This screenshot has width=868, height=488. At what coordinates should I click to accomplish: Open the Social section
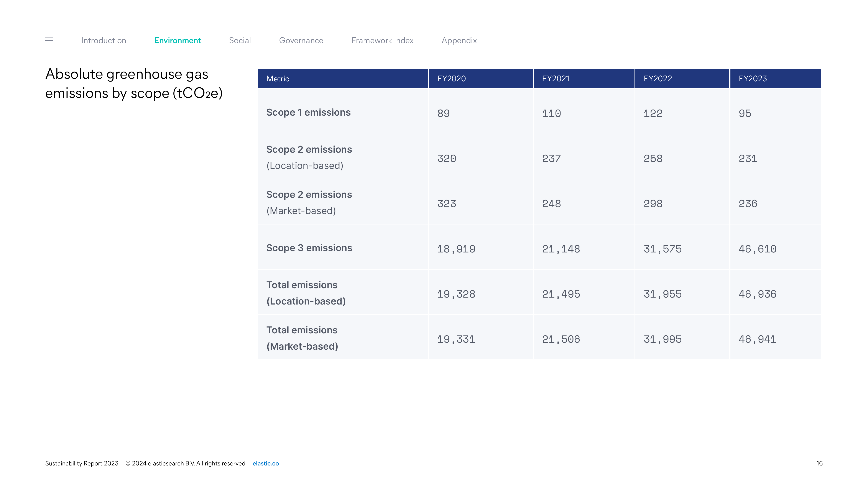point(240,40)
